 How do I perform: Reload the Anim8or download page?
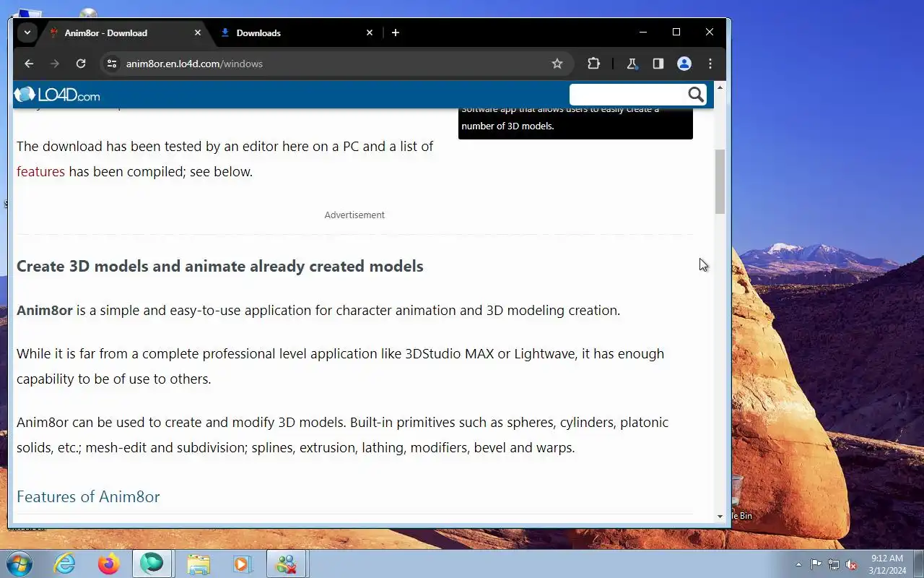click(x=81, y=64)
